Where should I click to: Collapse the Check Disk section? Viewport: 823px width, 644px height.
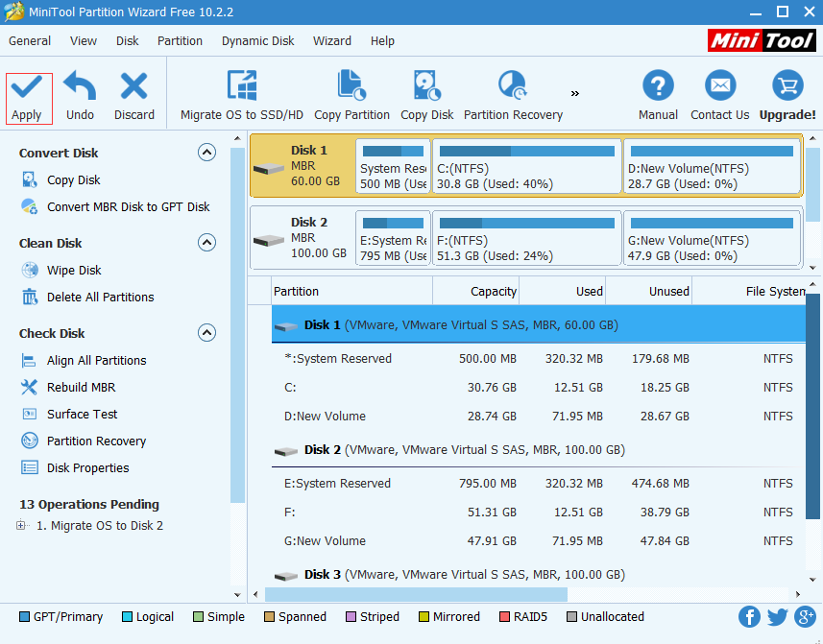point(206,333)
